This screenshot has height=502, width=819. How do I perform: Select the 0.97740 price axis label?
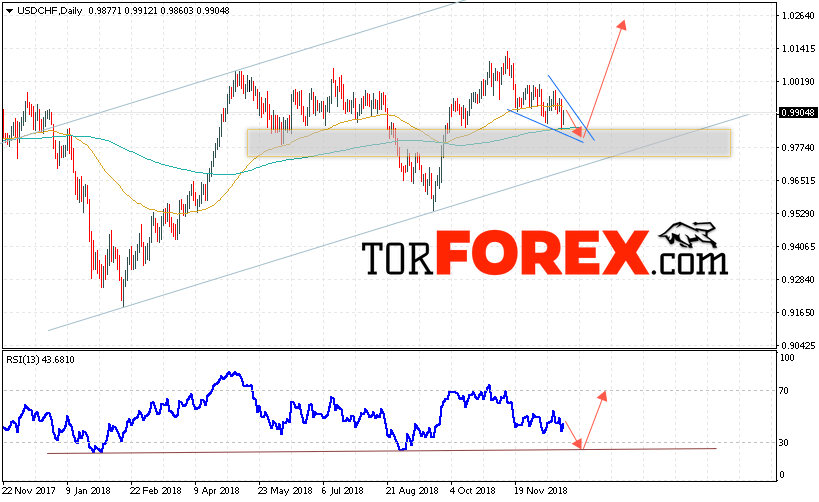click(x=798, y=148)
